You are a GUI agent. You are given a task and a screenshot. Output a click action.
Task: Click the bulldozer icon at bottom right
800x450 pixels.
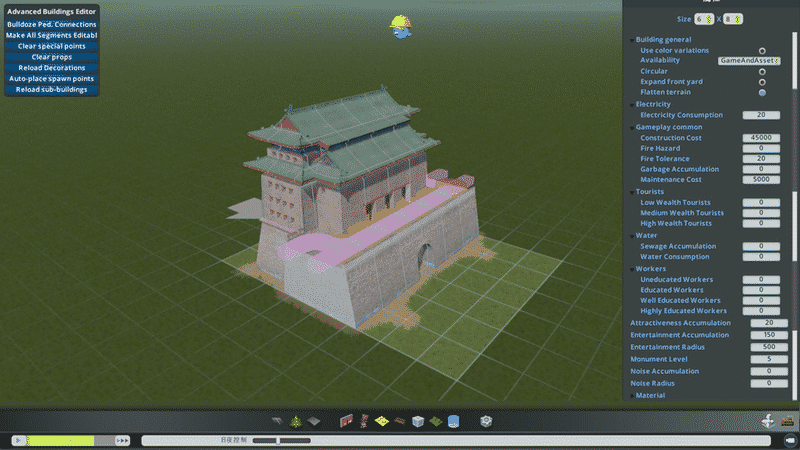click(x=788, y=422)
